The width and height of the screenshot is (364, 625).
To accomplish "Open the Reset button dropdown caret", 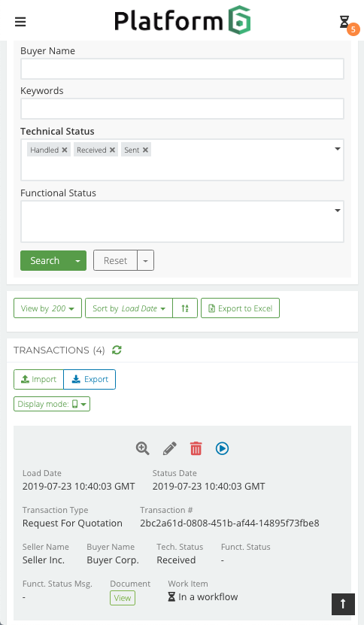I will 145,261.
